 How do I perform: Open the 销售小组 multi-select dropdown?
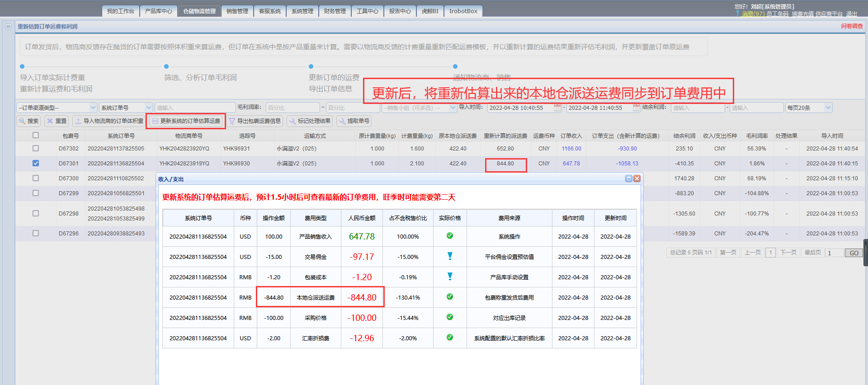pos(419,108)
